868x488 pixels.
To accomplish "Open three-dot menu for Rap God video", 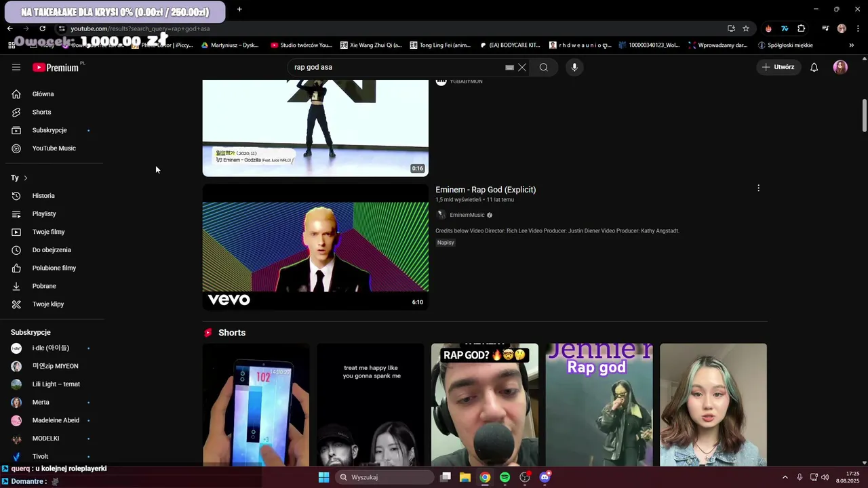I will (x=758, y=188).
